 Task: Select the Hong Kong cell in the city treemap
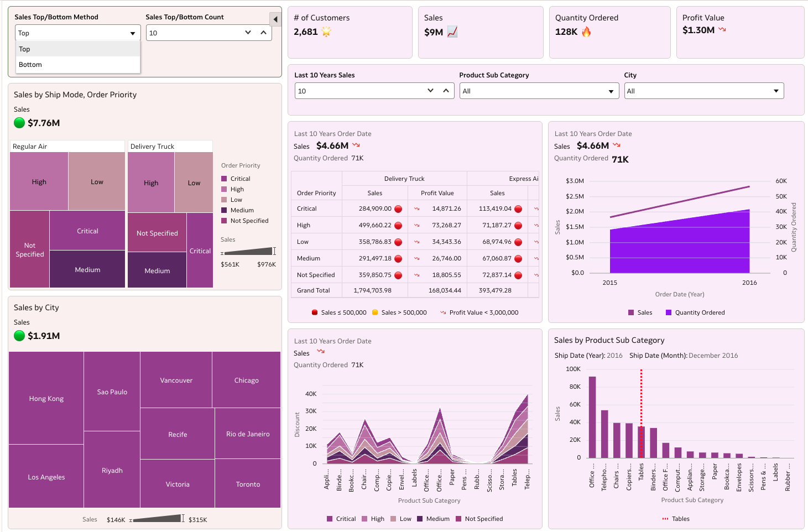click(46, 398)
